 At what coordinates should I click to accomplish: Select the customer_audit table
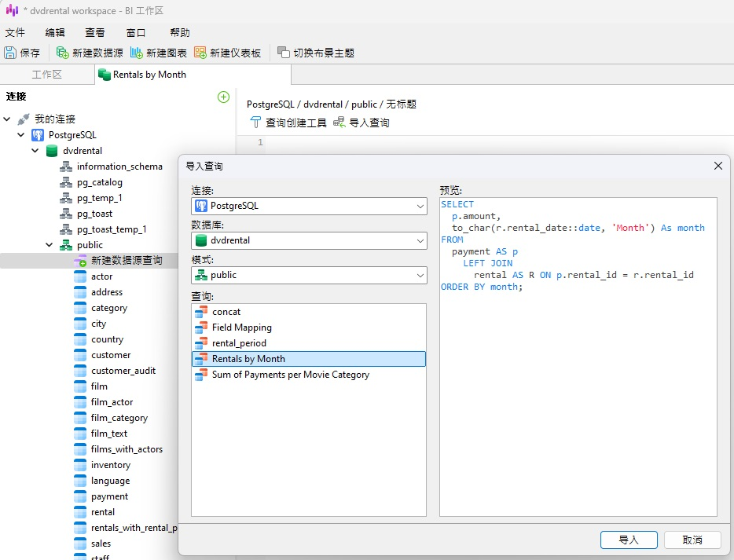click(123, 371)
